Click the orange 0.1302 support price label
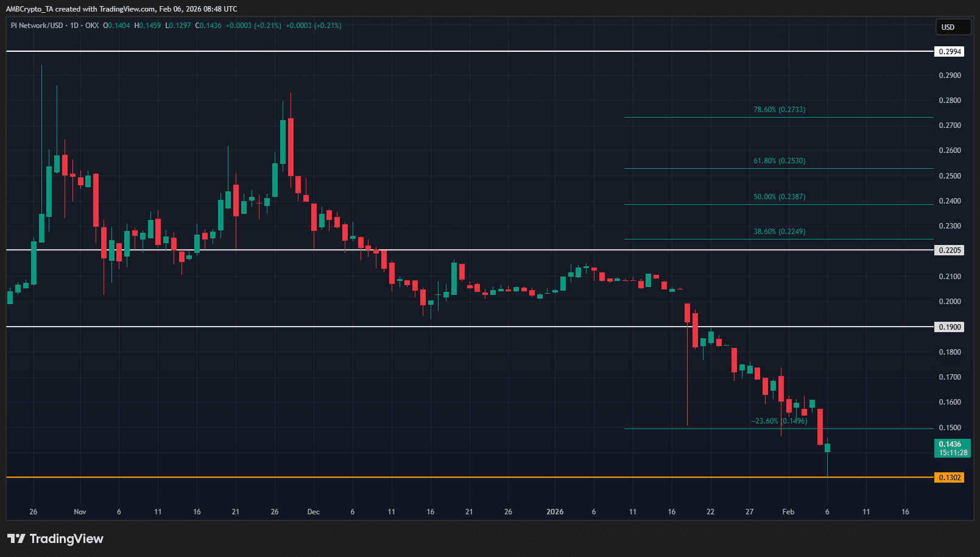 click(949, 478)
